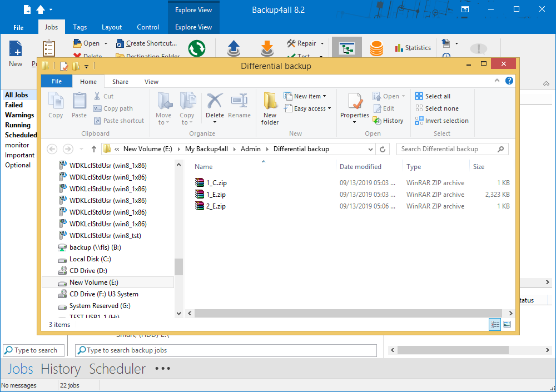Refresh the Differential backup folder address
The width and height of the screenshot is (556, 392).
tap(383, 149)
